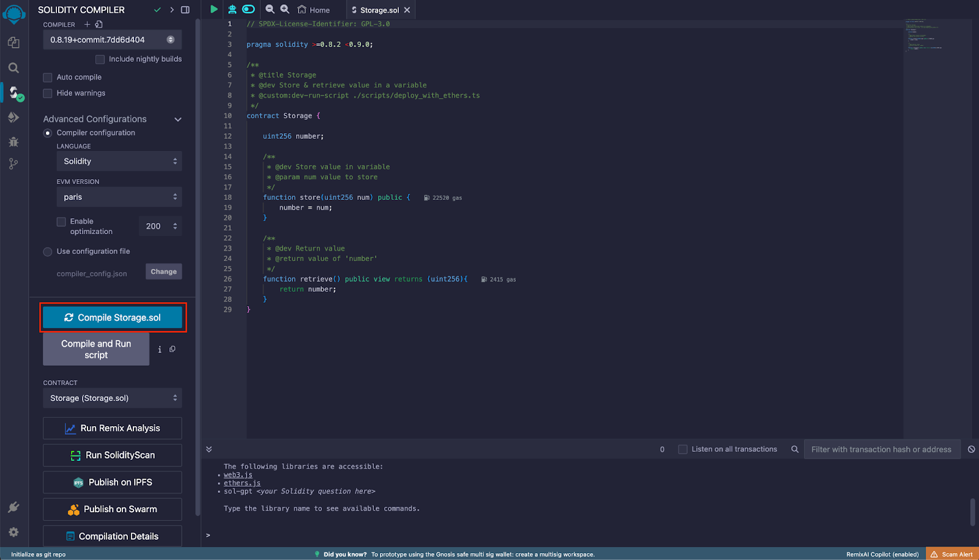Open the Debugger panel via the bug icon
This screenshot has height=560, width=979.
tap(13, 142)
